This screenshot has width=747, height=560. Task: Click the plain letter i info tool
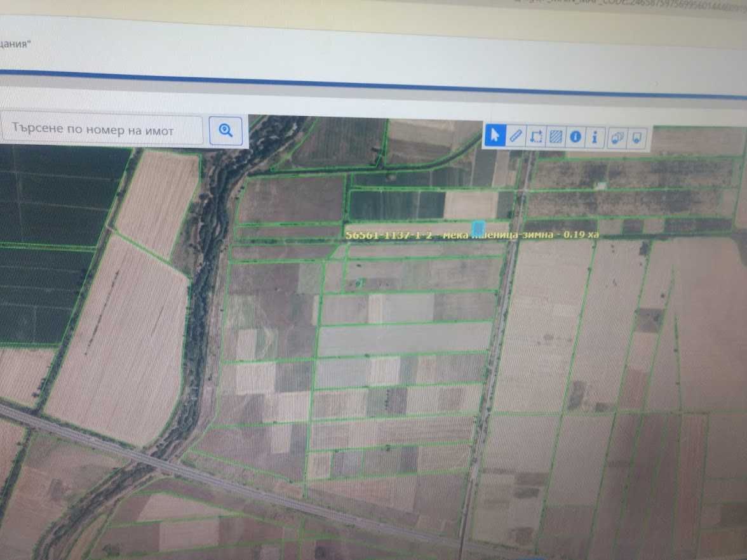[x=595, y=138]
